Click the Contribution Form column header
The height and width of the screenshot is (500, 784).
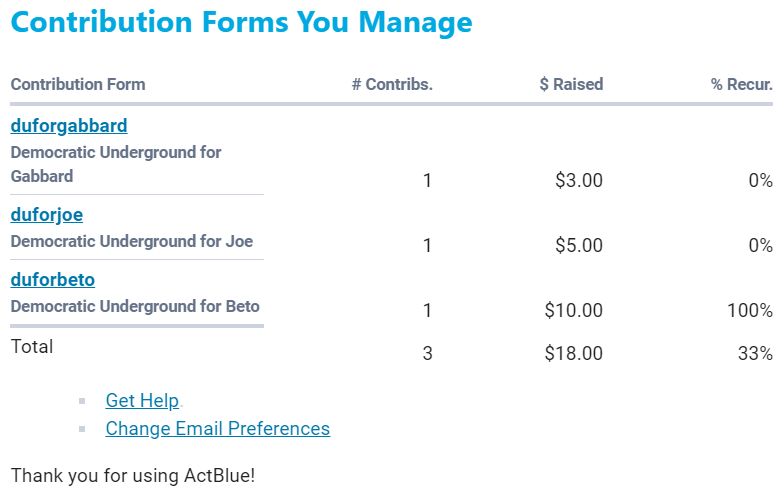[77, 85]
